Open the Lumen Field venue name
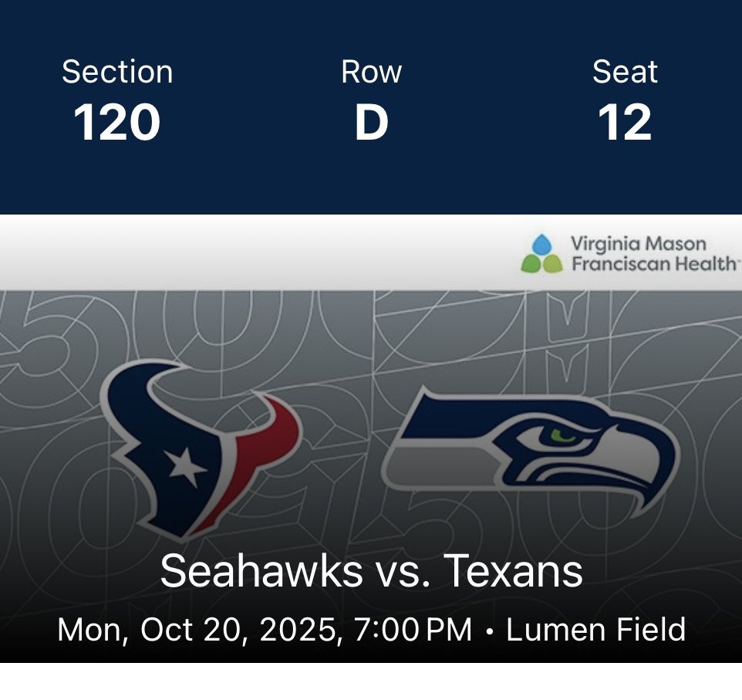 [595, 630]
